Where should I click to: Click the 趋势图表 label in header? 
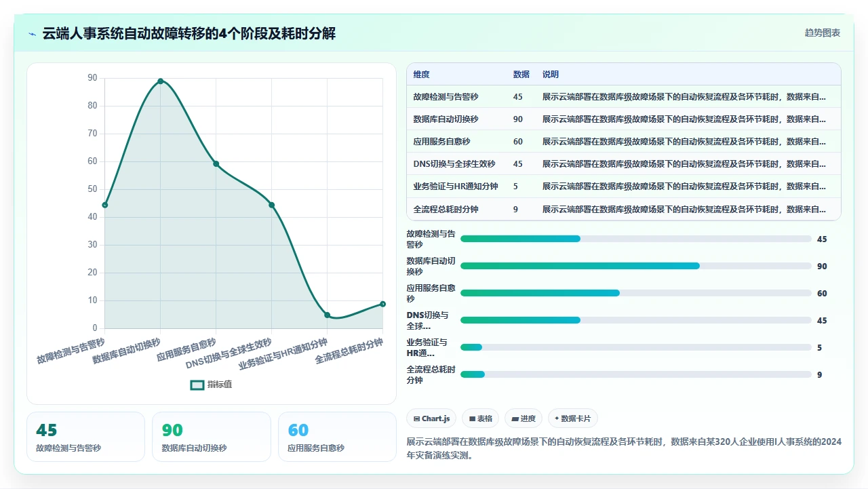pos(823,33)
